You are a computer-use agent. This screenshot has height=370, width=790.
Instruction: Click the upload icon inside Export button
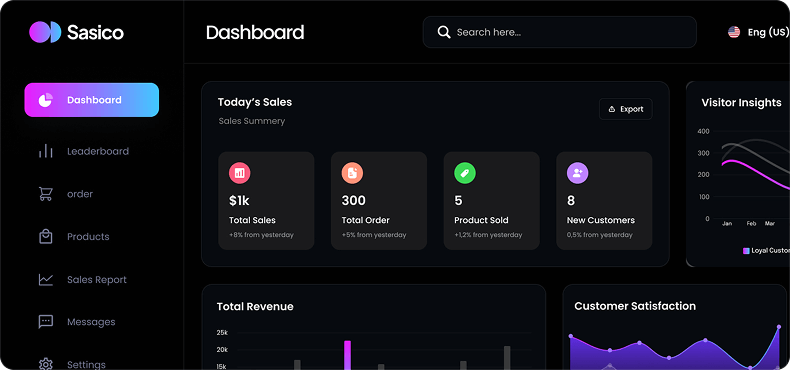[x=612, y=109]
